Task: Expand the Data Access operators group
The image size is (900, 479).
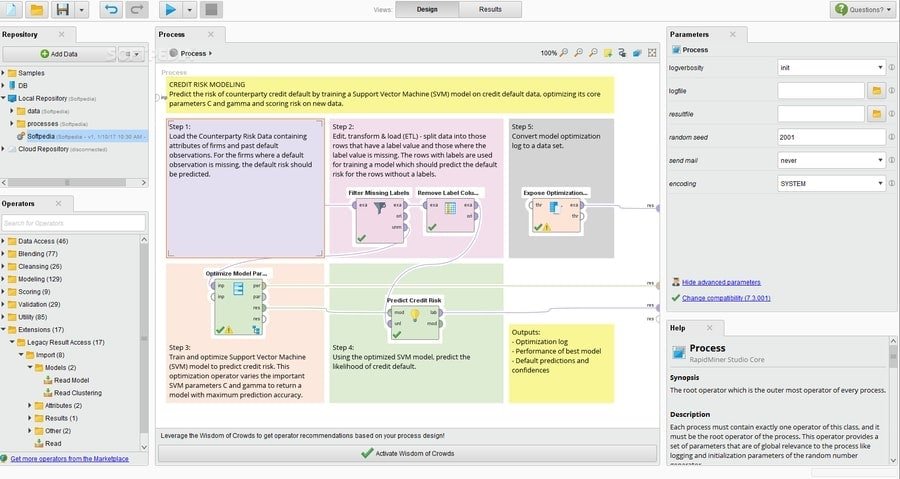Action: pos(4,241)
